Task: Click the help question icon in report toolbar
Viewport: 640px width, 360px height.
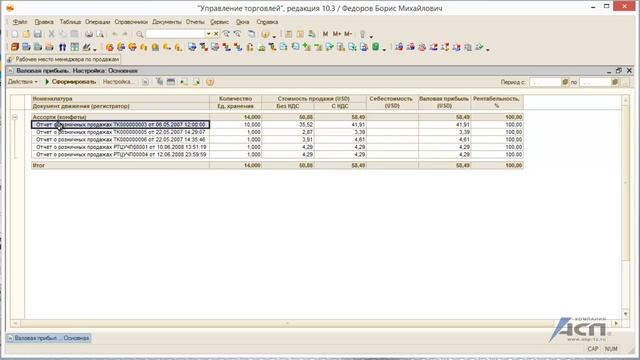Action: coord(210,82)
